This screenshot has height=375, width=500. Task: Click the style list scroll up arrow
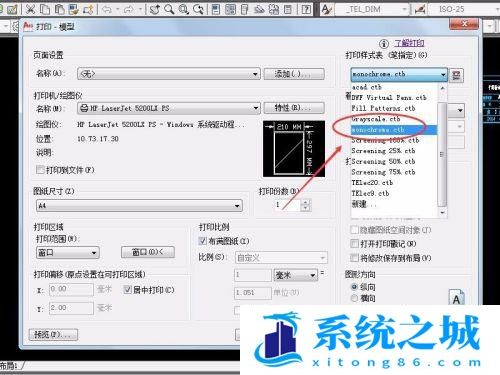pos(442,88)
